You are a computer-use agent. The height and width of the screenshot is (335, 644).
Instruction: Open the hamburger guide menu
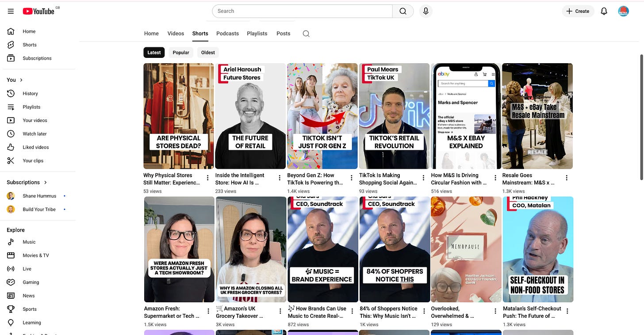click(x=11, y=11)
